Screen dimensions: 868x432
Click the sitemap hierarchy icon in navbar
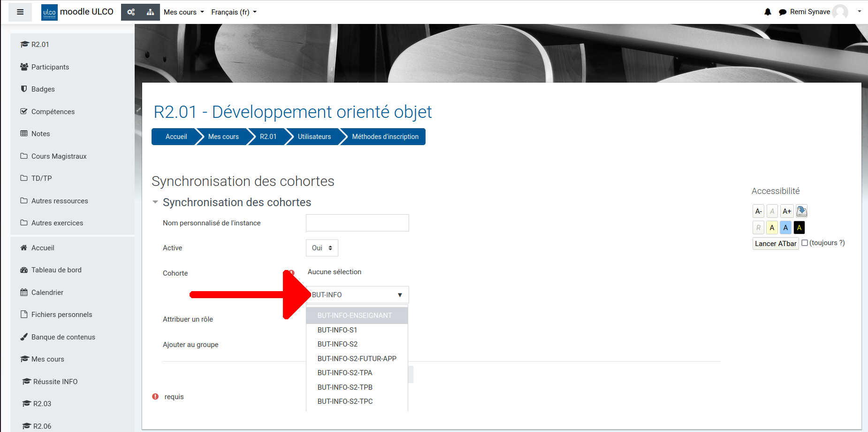[x=150, y=12]
